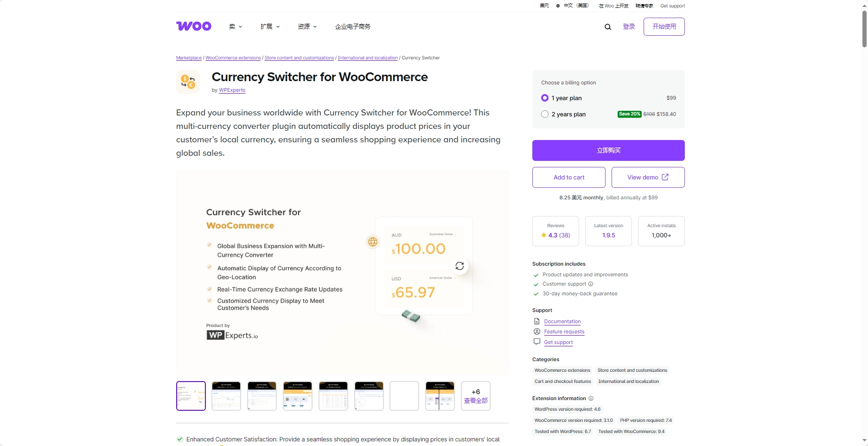Click the Currency Switcher product icon
Screen dimensions: 868x446
(x=188, y=82)
